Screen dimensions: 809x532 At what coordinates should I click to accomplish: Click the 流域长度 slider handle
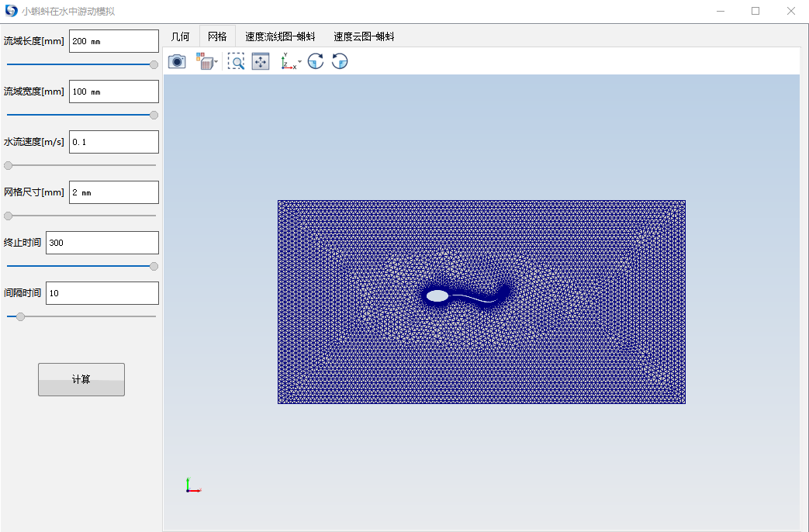[x=154, y=64]
